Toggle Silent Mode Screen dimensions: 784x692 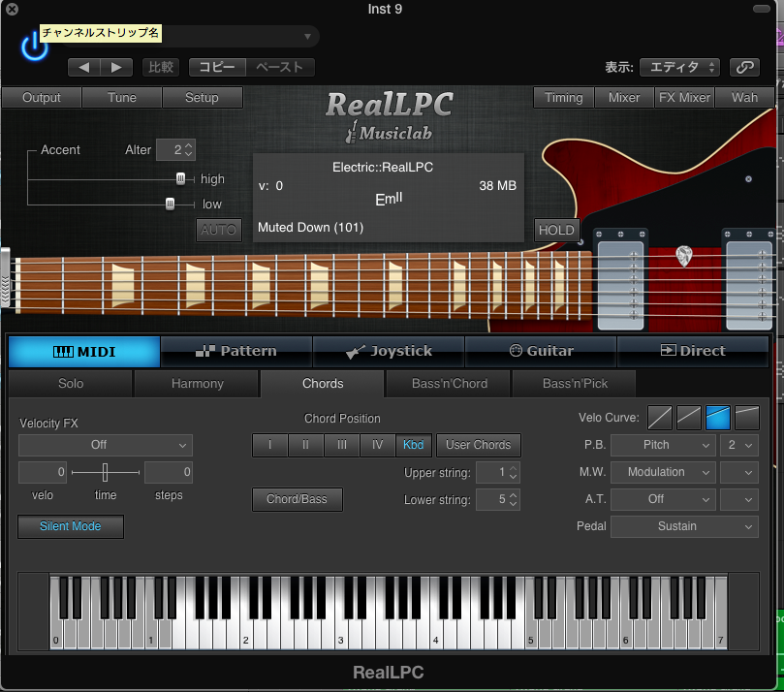(71, 526)
